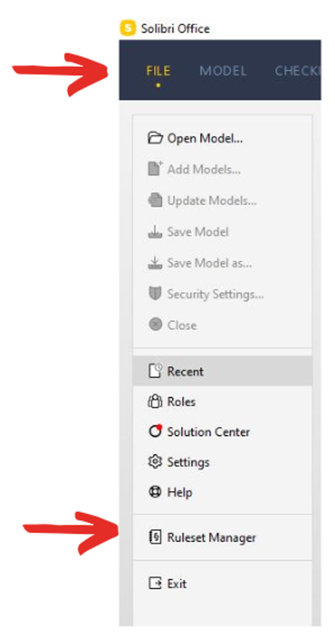Choose Save Model as... entry
335x644 pixels.
tap(222, 263)
